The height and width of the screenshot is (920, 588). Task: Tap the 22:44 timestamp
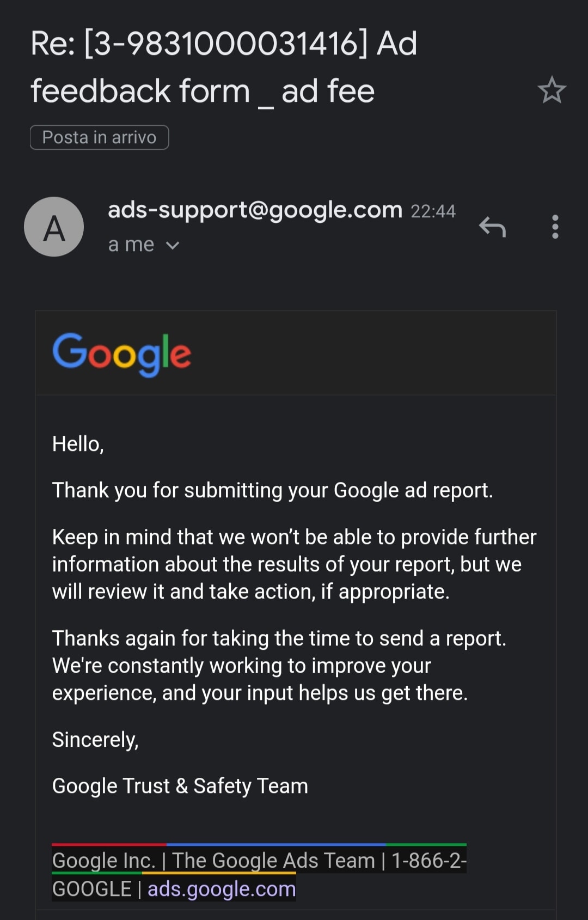point(433,211)
